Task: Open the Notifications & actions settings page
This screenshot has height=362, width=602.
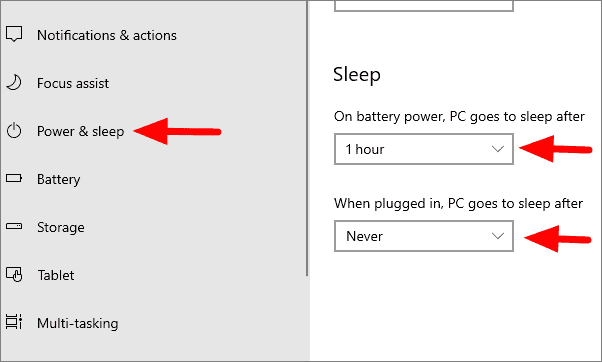Action: click(107, 35)
